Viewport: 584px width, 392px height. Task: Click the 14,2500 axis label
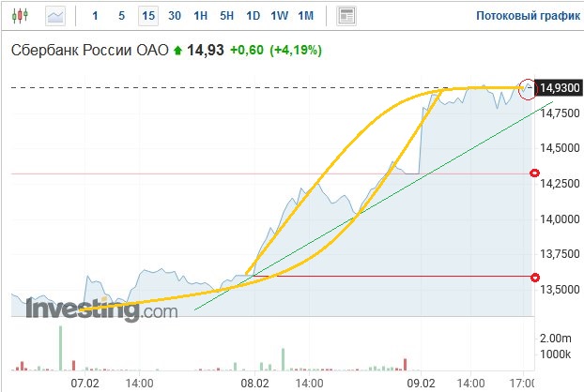coord(560,184)
